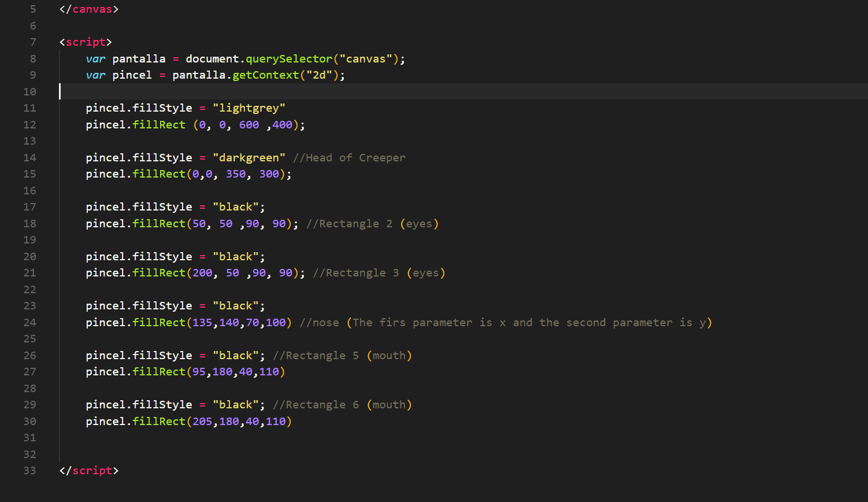Click line number 7 in the gutter
The height and width of the screenshot is (502, 868).
33,42
